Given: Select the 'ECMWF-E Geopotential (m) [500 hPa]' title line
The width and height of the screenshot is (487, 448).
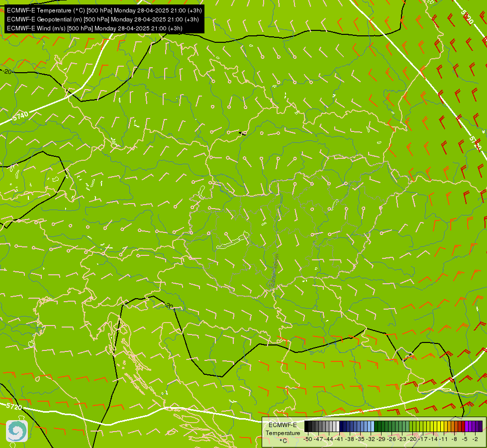Looking at the screenshot, I should [x=103, y=19].
